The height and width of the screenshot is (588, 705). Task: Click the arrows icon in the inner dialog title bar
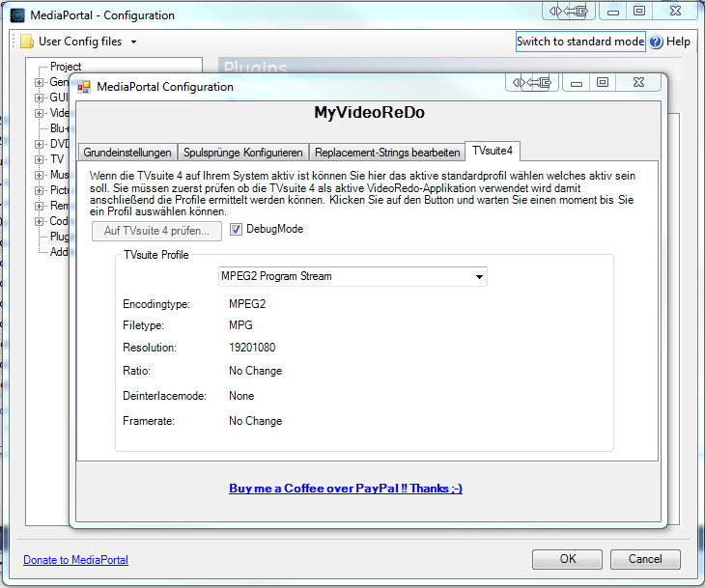(x=532, y=83)
